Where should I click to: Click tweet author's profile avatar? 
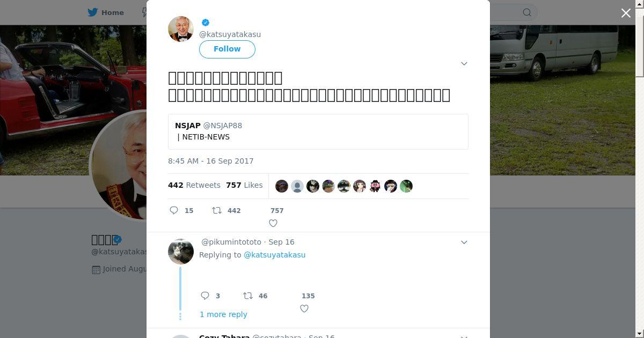point(181,29)
